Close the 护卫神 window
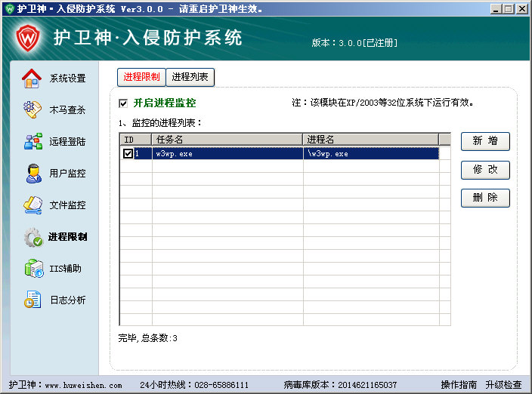Image resolution: width=532 pixels, height=394 pixels. pyautogui.click(x=522, y=9)
